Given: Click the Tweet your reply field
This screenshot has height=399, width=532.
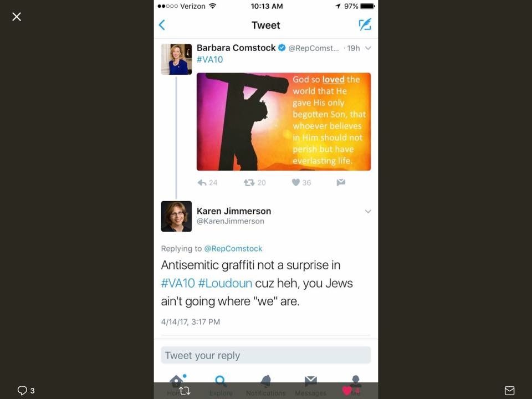Looking at the screenshot, I should point(265,355).
